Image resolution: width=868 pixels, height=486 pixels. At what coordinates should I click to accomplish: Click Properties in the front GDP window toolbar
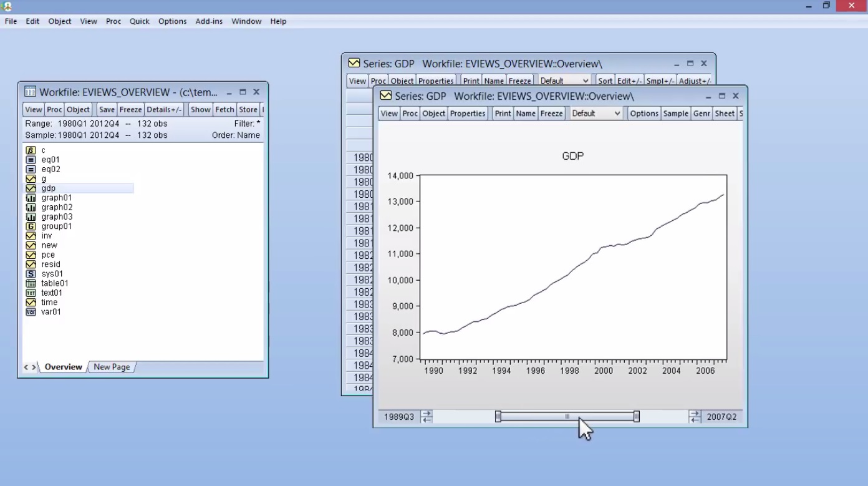pyautogui.click(x=468, y=114)
